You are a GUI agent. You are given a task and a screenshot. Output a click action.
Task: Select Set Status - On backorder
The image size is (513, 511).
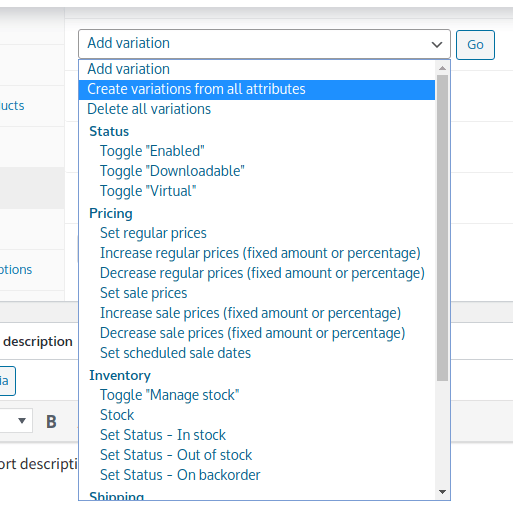point(257,475)
